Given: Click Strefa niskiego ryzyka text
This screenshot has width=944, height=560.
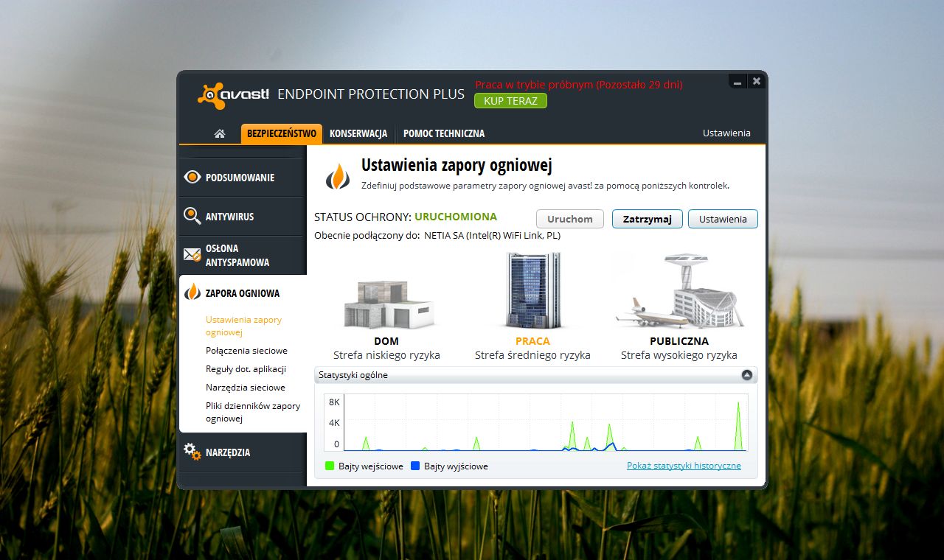Looking at the screenshot, I should [386, 355].
